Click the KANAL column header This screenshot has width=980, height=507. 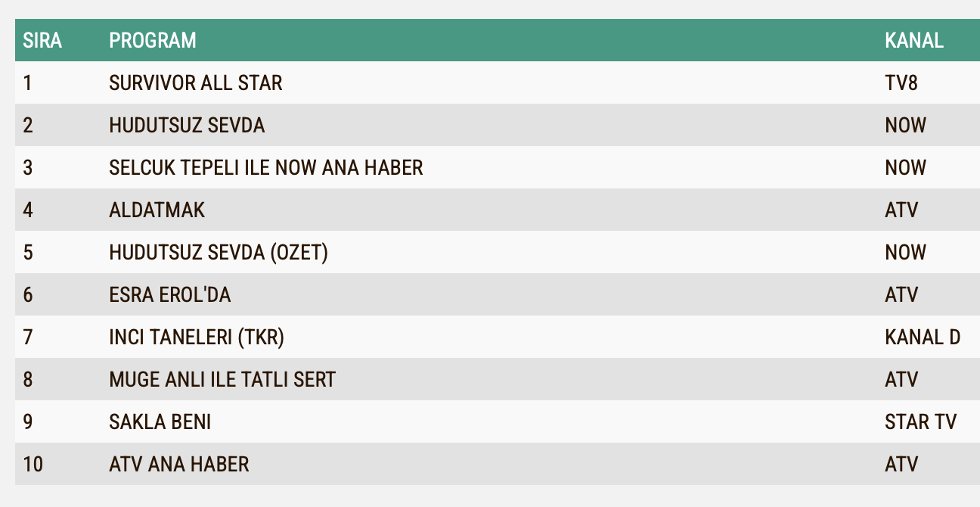913,40
